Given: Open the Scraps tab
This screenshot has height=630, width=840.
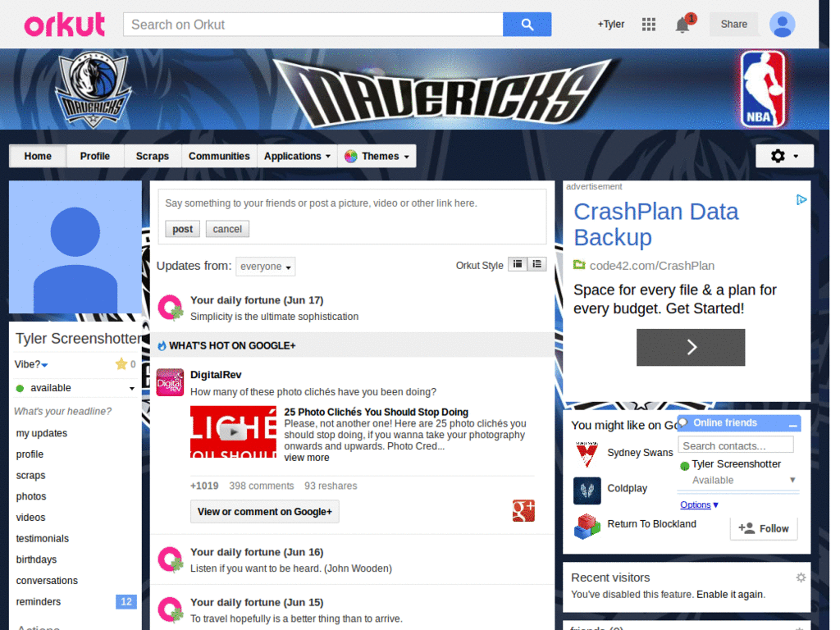Looking at the screenshot, I should pos(152,156).
